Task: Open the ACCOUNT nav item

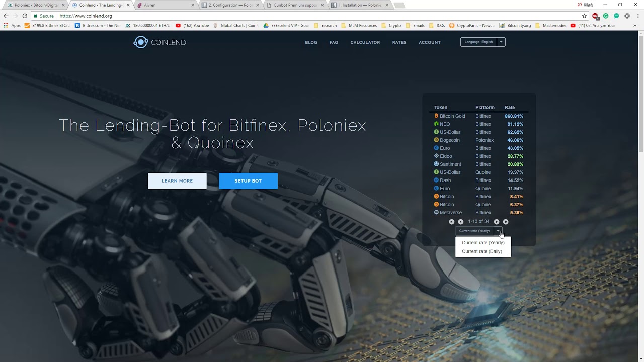Action: (430, 42)
